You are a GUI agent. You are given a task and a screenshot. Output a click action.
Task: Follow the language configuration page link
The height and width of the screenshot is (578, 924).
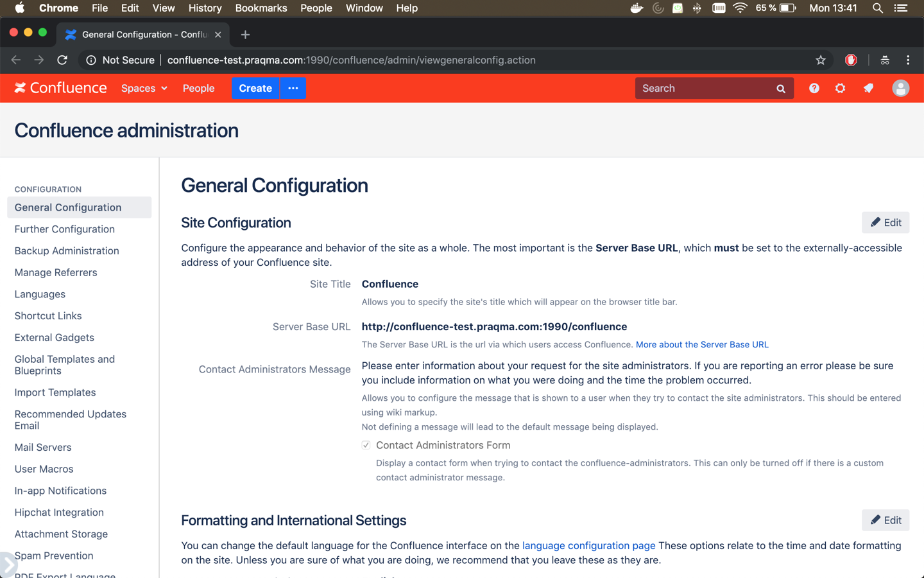point(588,546)
